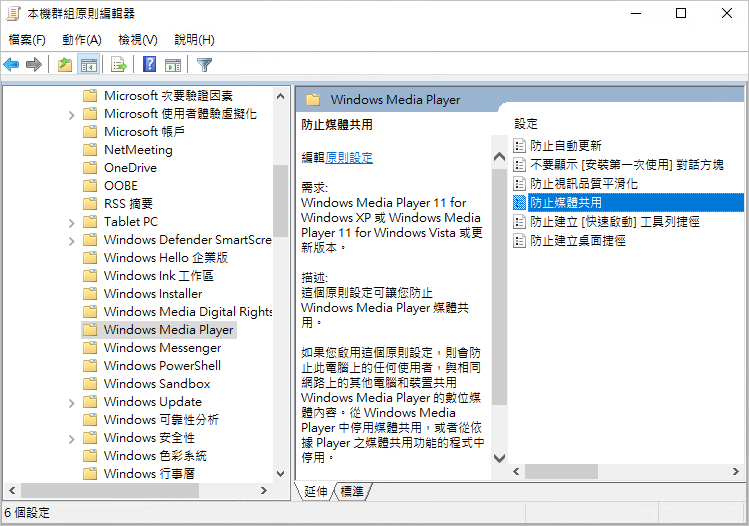This screenshot has height=526, width=749.
Task: Click the folder icon in Windows Media Player header
Action: (313, 100)
